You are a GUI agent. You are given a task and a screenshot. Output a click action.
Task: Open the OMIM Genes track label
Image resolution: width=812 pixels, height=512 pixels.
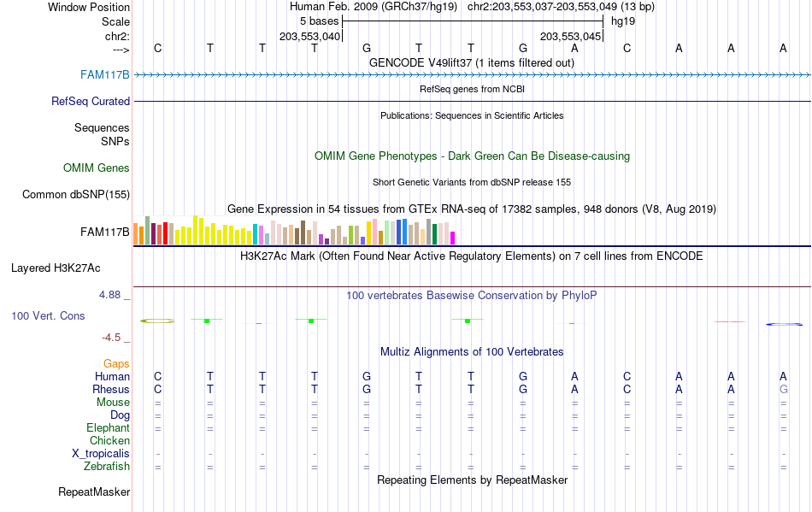(97, 168)
